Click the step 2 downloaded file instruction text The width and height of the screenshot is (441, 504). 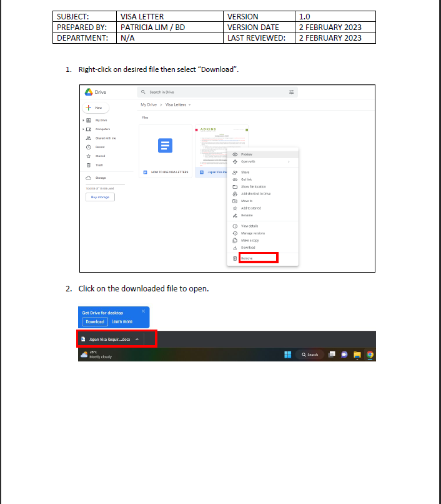(144, 289)
